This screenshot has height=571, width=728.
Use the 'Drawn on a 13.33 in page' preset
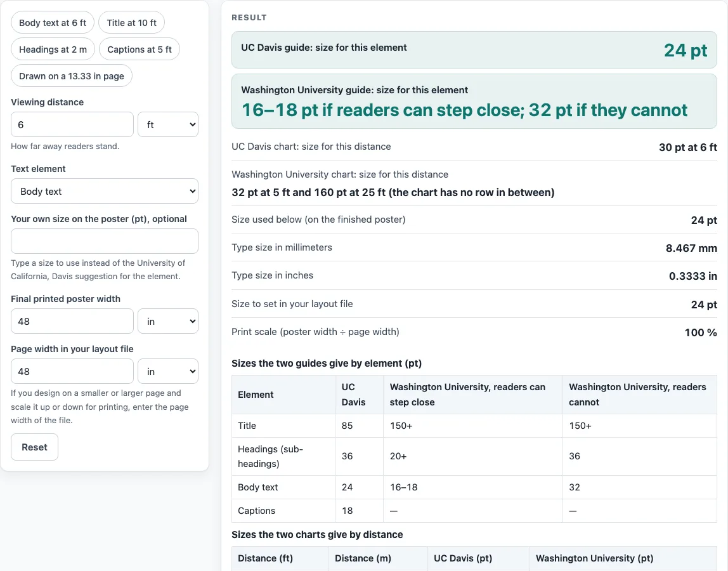[72, 75]
